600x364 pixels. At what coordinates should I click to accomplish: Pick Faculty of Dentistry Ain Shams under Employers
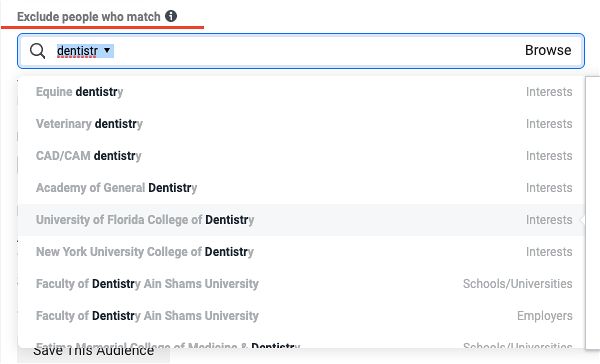tap(301, 316)
